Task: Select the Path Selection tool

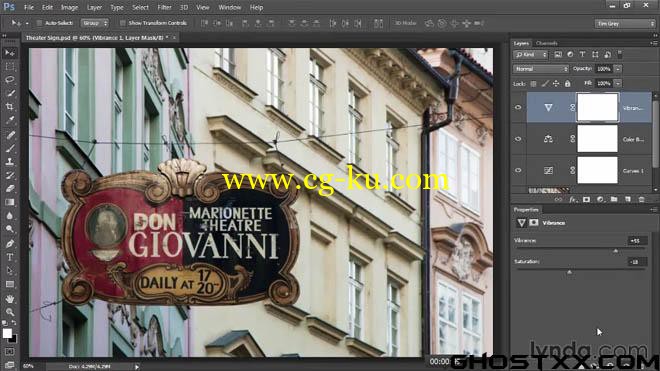Action: (x=10, y=271)
